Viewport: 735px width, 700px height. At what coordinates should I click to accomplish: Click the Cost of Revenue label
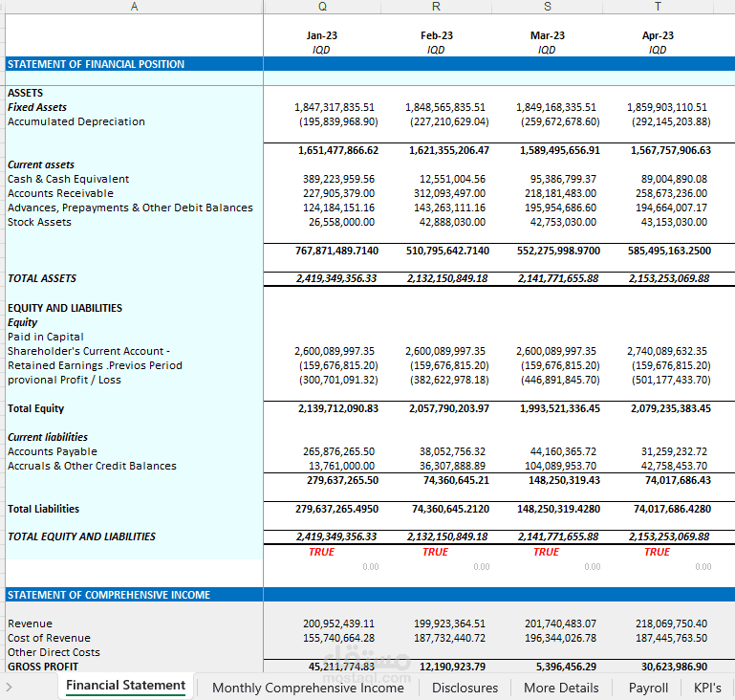[x=49, y=638]
